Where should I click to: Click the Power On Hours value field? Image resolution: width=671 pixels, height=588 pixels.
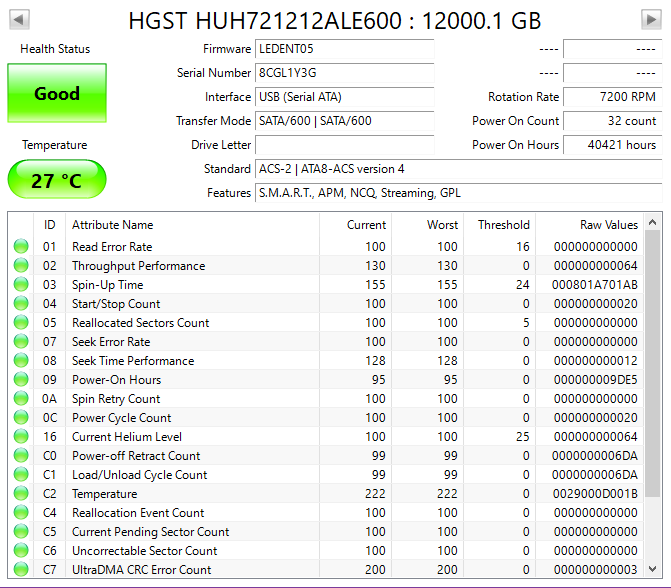tap(611, 145)
